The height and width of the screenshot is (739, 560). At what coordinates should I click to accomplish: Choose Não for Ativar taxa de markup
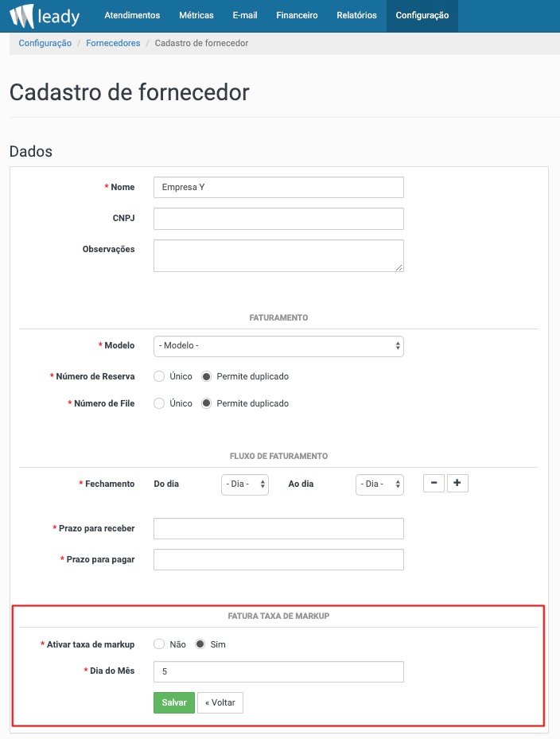point(159,644)
